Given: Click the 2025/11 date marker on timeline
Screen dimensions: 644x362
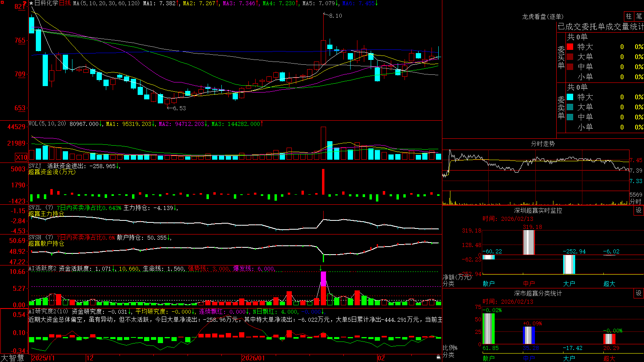Looking at the screenshot, I should point(43,358).
